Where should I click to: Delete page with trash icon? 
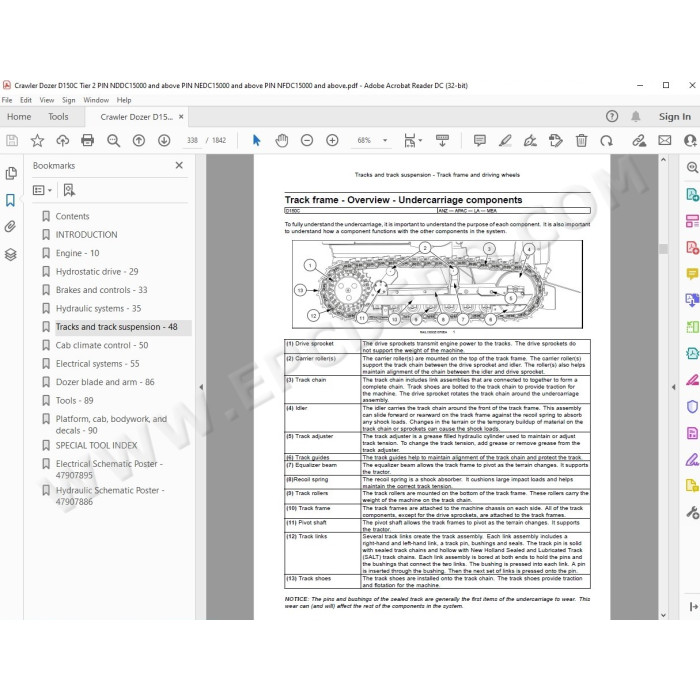(581, 141)
